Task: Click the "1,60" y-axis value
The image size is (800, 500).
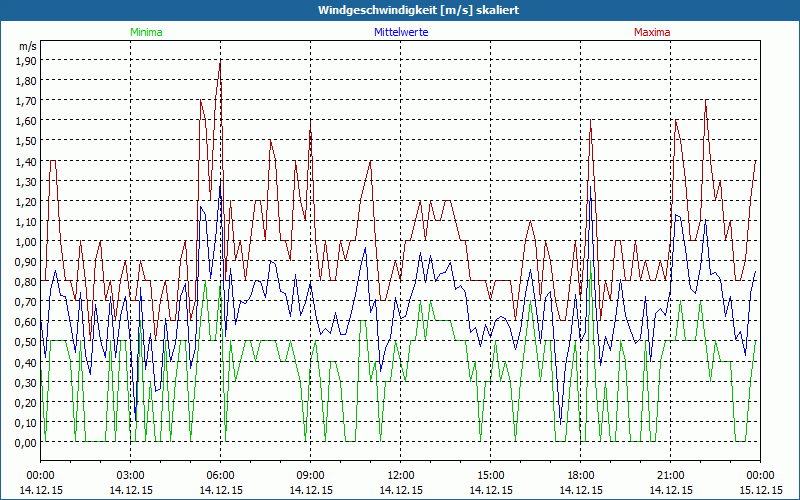Action: (x=26, y=121)
